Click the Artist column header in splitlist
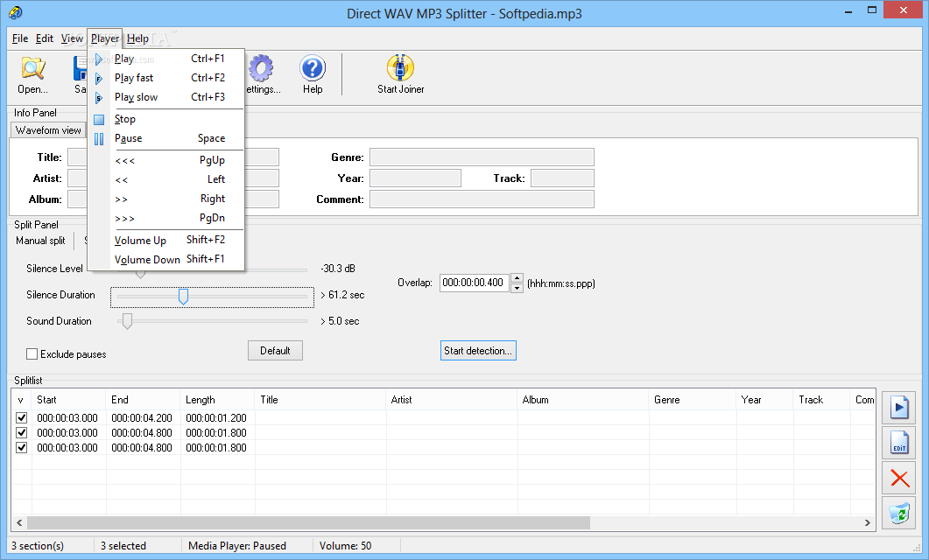929x560 pixels. pyautogui.click(x=452, y=400)
